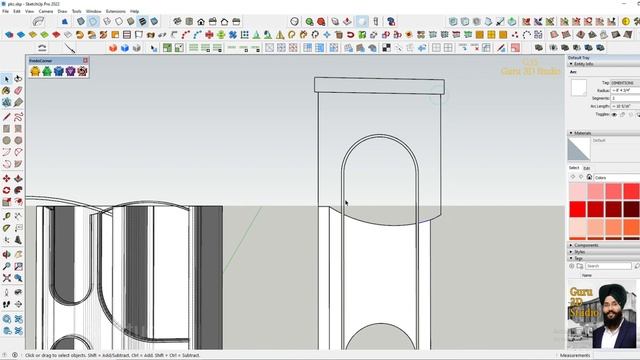The image size is (640, 360).
Task: Switch to the Materials Select tab
Action: (x=574, y=168)
